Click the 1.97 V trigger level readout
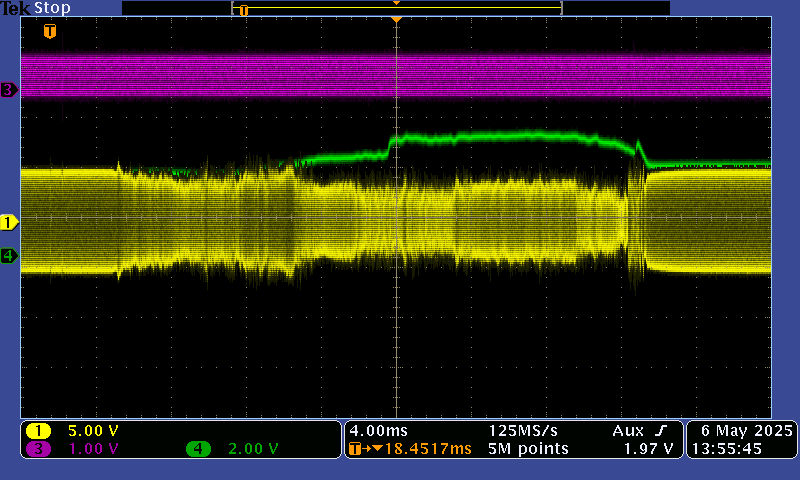800x480 pixels. [647, 449]
